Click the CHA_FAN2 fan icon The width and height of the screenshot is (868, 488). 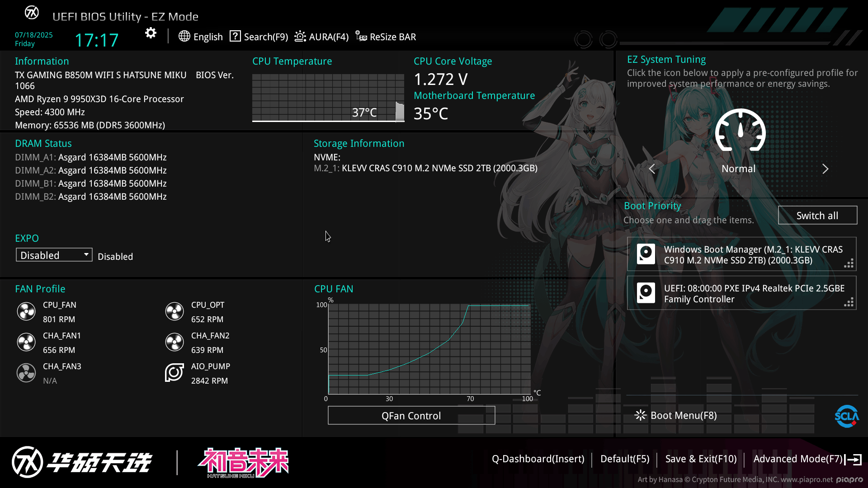tap(175, 342)
